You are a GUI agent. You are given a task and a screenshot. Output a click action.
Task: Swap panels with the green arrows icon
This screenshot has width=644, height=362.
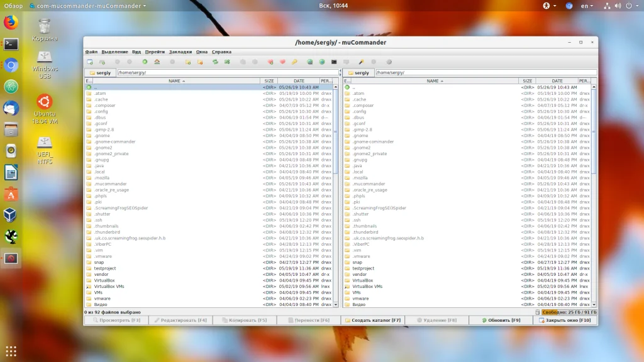pyautogui.click(x=215, y=62)
